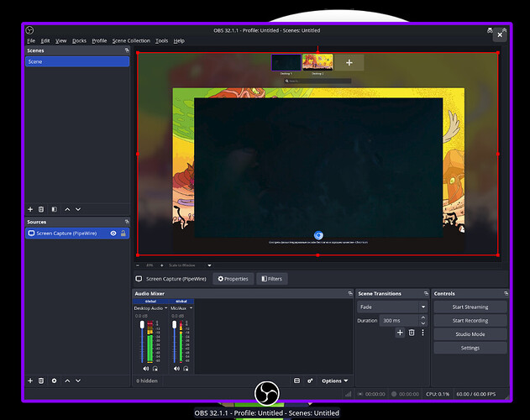Zoom out the preview with the minus icon

[x=138, y=265]
